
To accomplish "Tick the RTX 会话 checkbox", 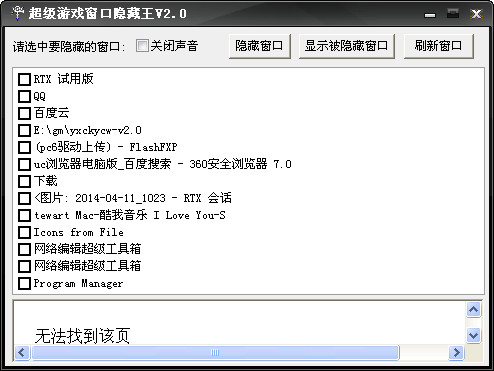I will coord(24,198).
